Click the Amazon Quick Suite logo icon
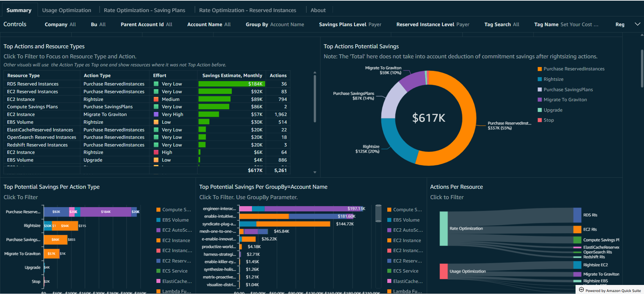Image resolution: width=644 pixels, height=294 pixels. pyautogui.click(x=581, y=290)
